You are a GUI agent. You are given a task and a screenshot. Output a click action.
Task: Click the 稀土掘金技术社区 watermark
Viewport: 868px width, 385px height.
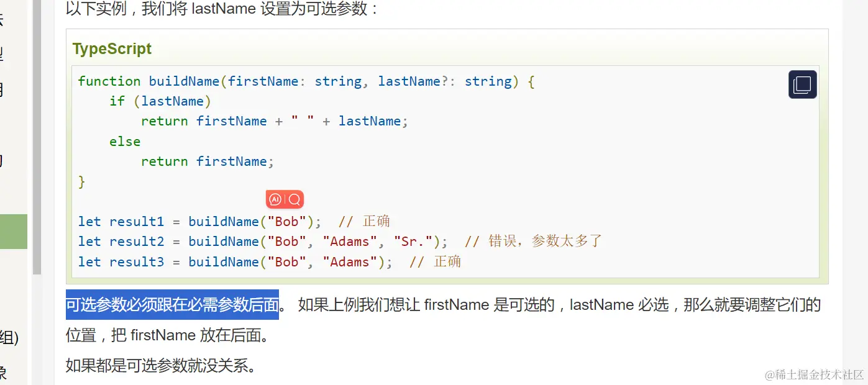point(814,374)
